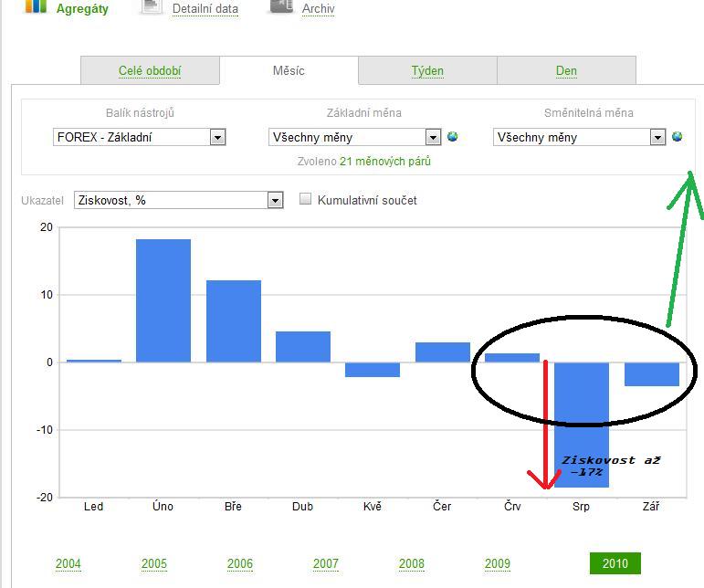Select year 2004
This screenshot has height=588, width=704.
coord(68,563)
